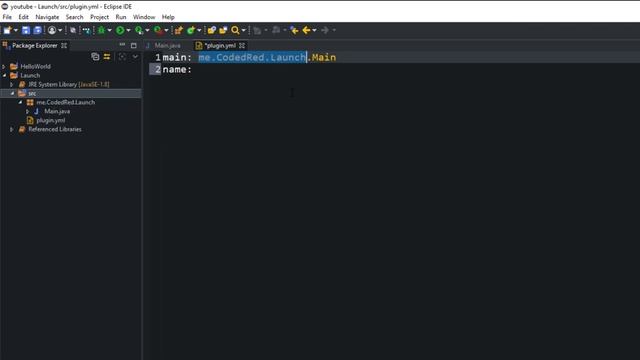Click the user profile toolbar icon
The width and height of the screenshot is (640, 360).
pyautogui.click(x=52, y=30)
